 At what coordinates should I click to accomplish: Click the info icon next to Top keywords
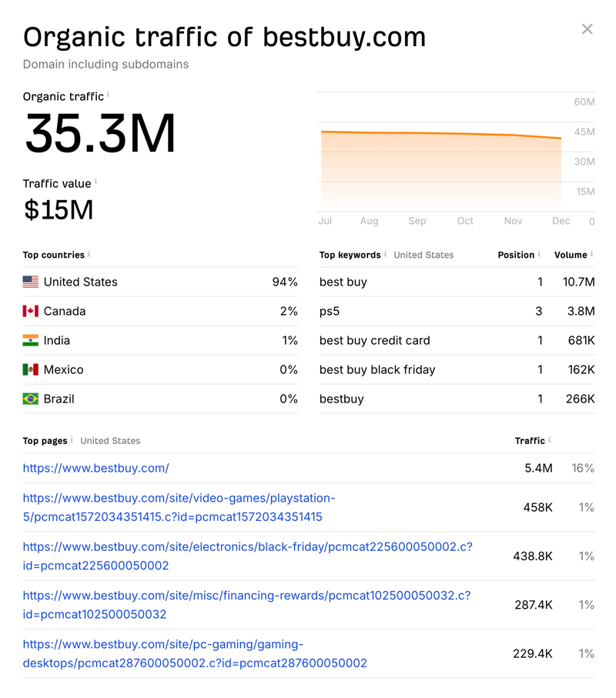tap(385, 254)
